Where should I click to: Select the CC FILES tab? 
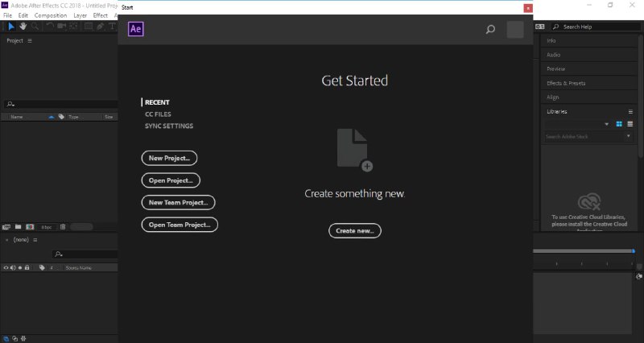click(x=158, y=114)
